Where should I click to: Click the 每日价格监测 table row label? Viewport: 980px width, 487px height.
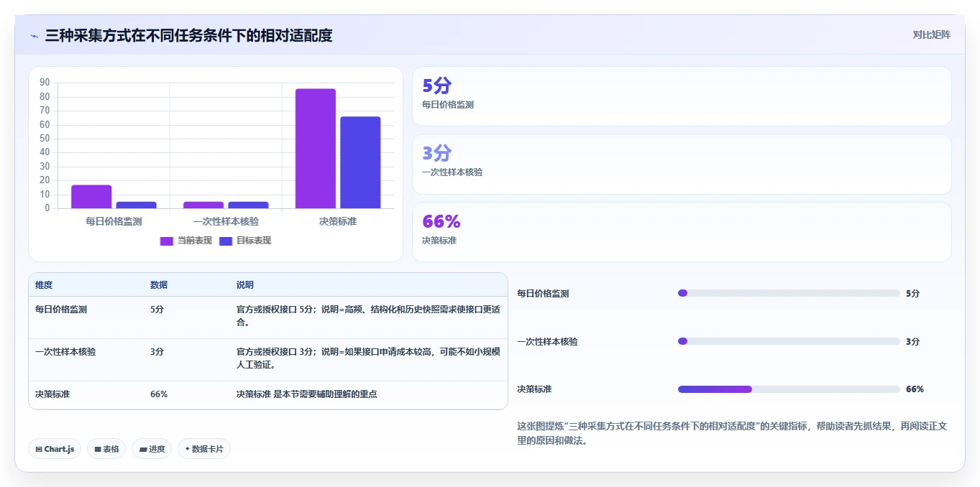[x=61, y=310]
